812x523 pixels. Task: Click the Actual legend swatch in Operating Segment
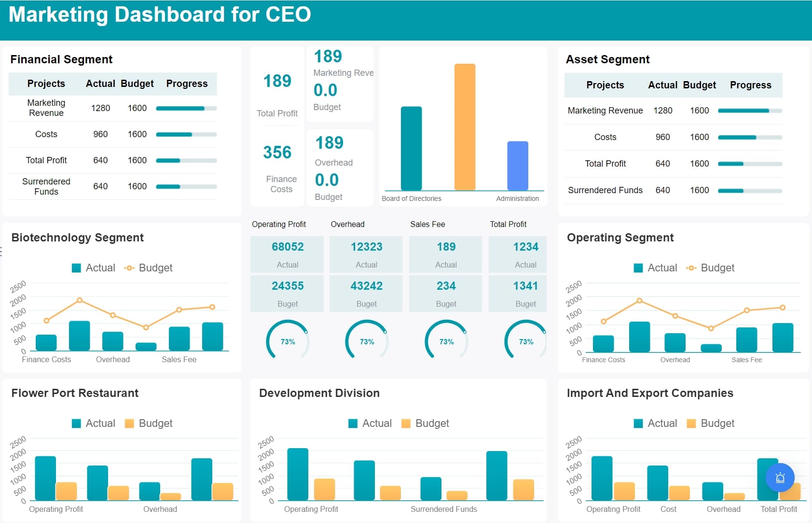[x=638, y=268]
